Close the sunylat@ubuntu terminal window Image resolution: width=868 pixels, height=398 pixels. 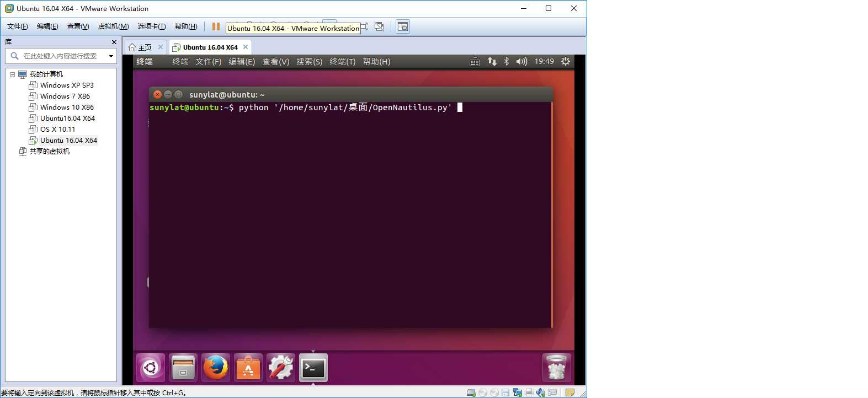pos(158,95)
